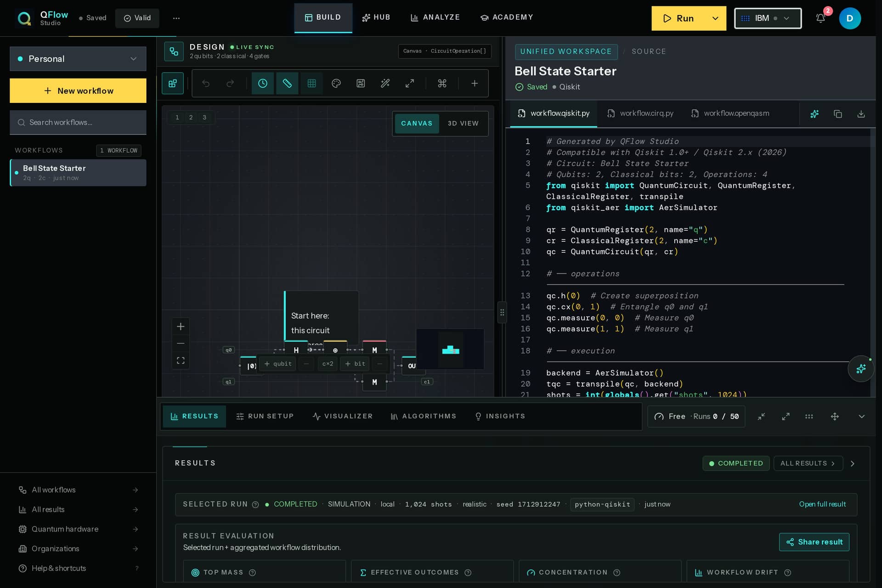Screen dimensions: 882x588
Task: Zoom out on the canvas
Action: [181, 344]
